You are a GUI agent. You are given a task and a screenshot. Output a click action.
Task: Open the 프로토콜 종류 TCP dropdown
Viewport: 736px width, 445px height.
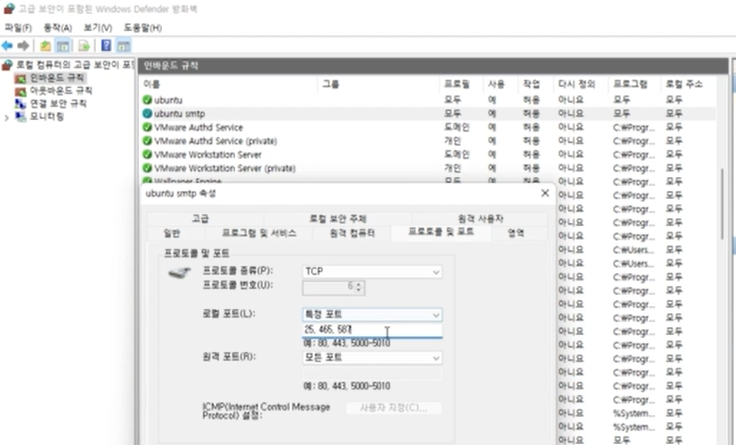372,271
